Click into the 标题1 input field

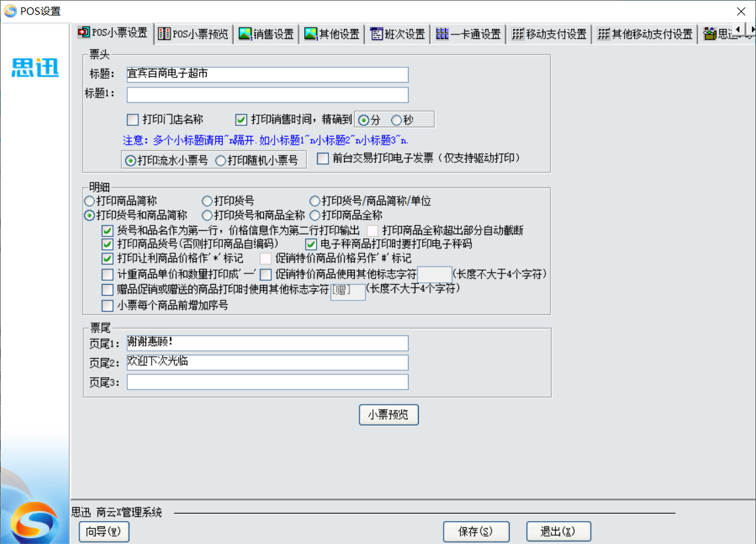(267, 95)
